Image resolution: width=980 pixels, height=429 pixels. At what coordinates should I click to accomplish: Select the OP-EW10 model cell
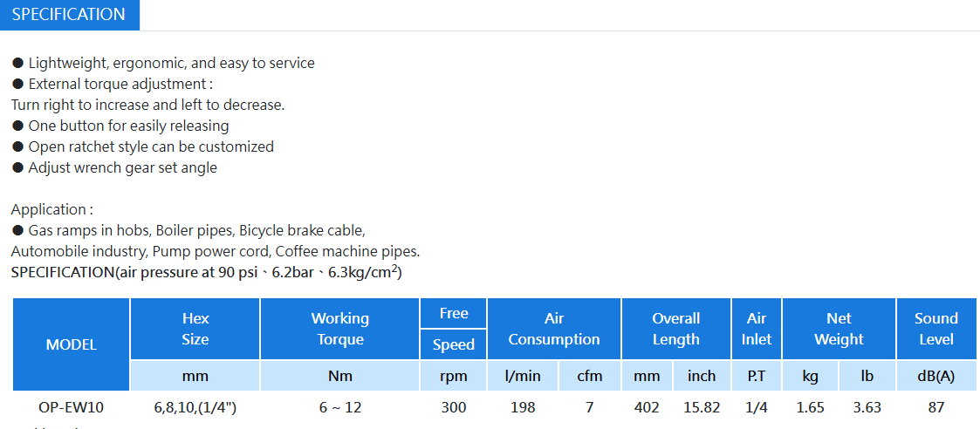click(x=72, y=408)
